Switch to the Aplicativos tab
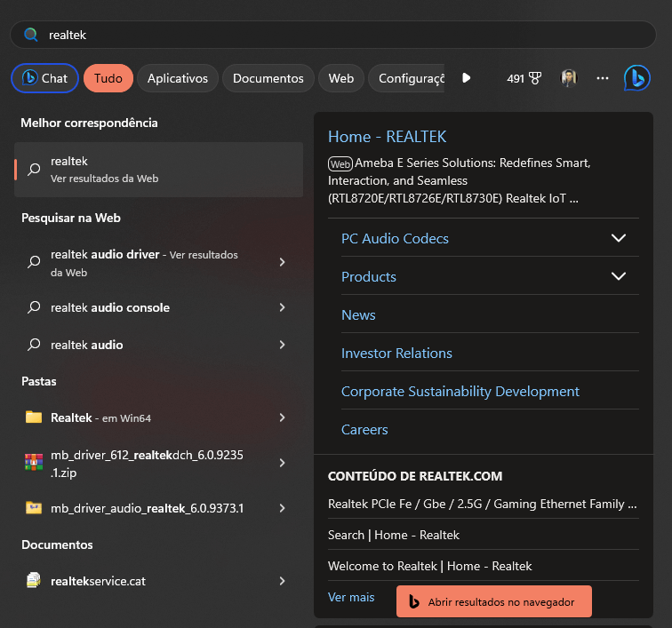672x628 pixels. (178, 78)
